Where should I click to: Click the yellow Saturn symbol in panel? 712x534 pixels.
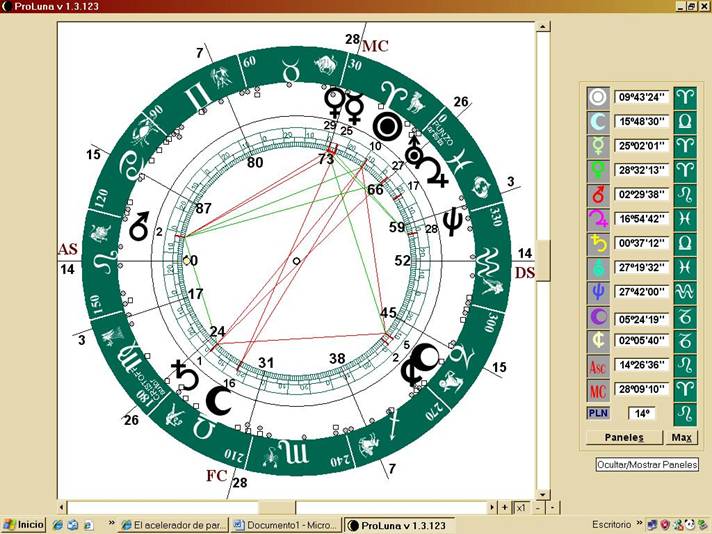(598, 243)
